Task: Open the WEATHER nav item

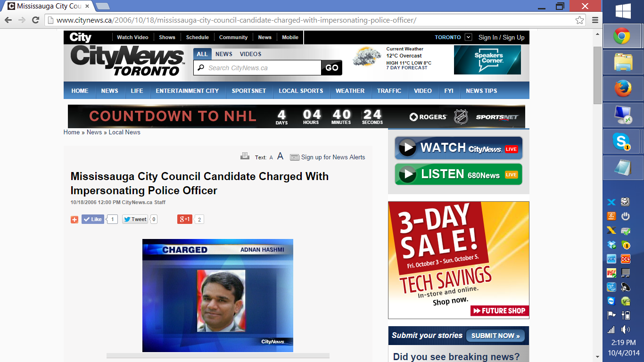Action: pyautogui.click(x=350, y=90)
